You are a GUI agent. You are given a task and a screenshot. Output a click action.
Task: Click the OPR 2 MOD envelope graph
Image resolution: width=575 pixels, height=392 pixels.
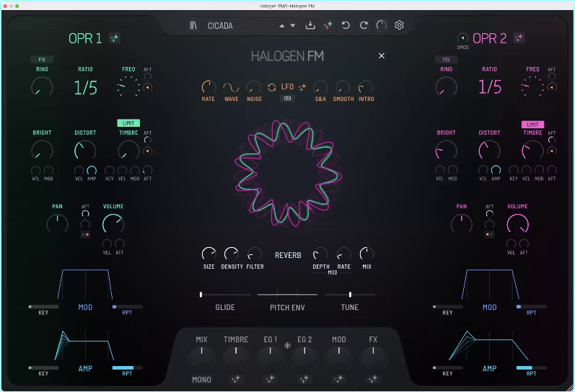[x=490, y=285]
